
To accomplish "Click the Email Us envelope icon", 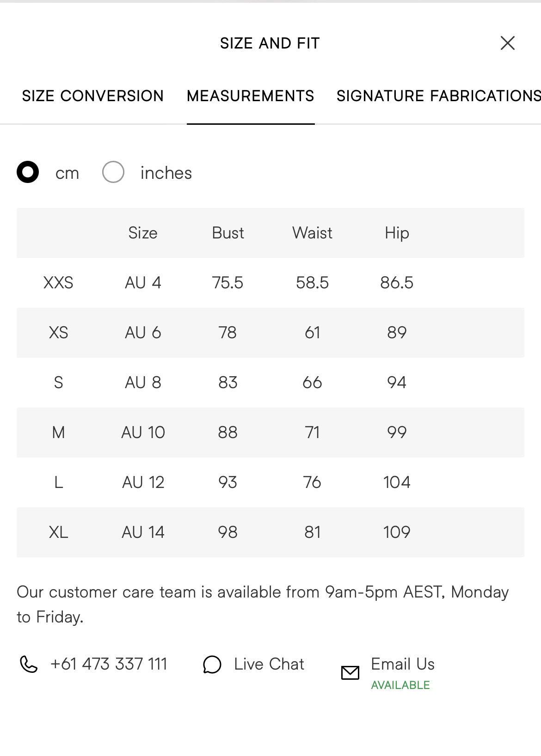I will coord(350,673).
